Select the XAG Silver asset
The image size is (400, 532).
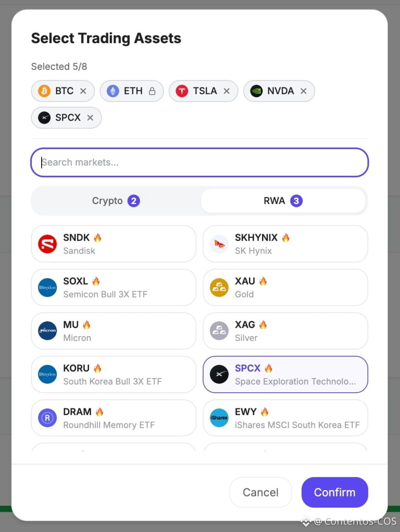coord(285,331)
